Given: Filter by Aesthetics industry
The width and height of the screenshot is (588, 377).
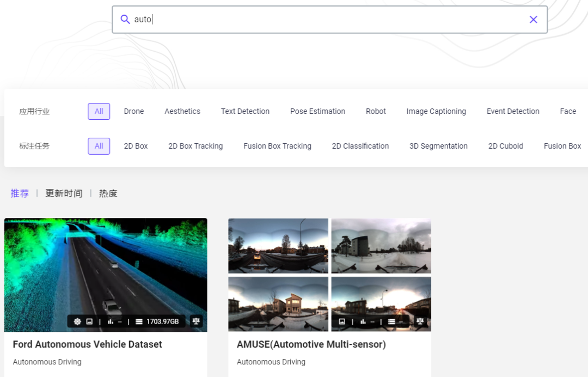Looking at the screenshot, I should pyautogui.click(x=182, y=112).
